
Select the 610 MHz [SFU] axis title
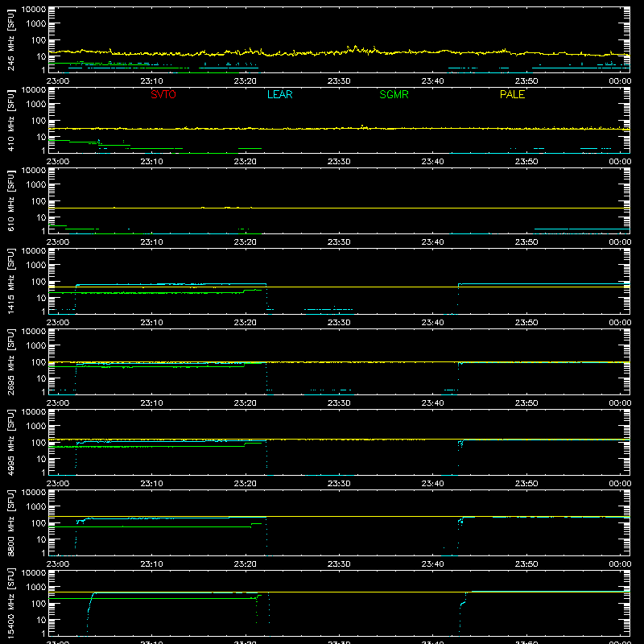(11, 200)
